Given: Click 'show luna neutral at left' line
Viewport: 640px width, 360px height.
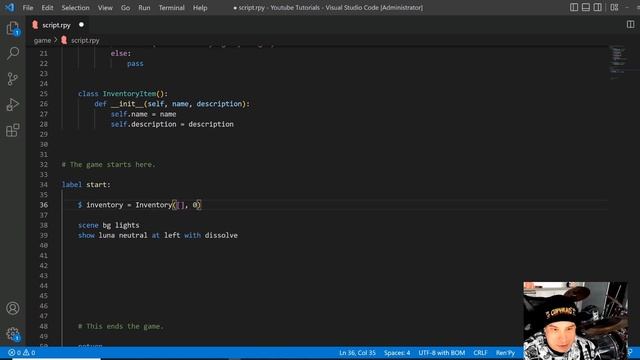Looking at the screenshot, I should (x=158, y=236).
